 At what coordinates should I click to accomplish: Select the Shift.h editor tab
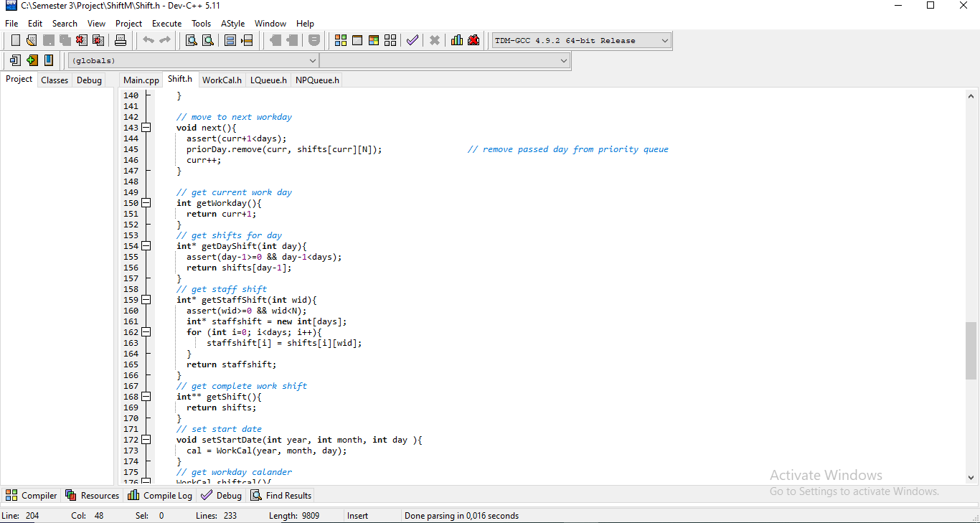tap(180, 79)
